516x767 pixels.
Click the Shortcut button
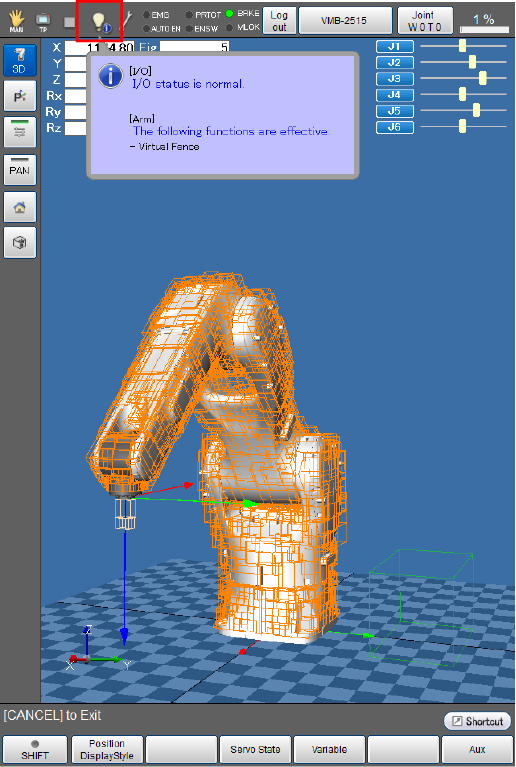(477, 721)
